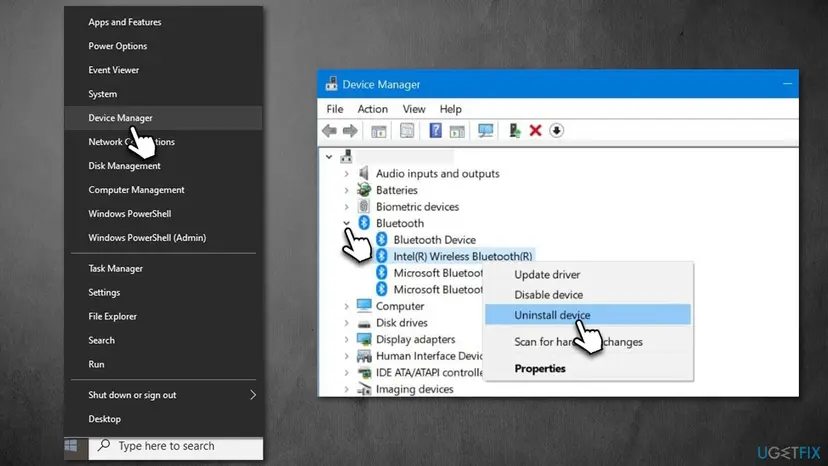Viewport: 828px width, 466px height.
Task: Expand Human Interface Devices category
Action: pos(346,356)
